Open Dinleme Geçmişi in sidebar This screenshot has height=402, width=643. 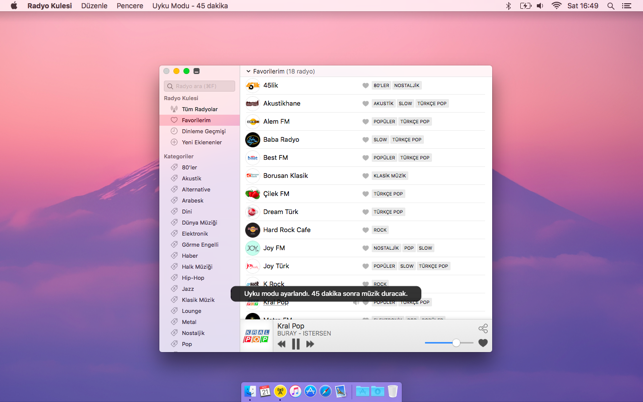pos(199,131)
